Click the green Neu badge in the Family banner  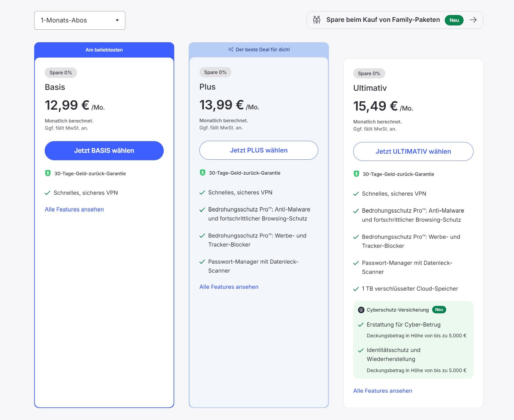tap(454, 20)
